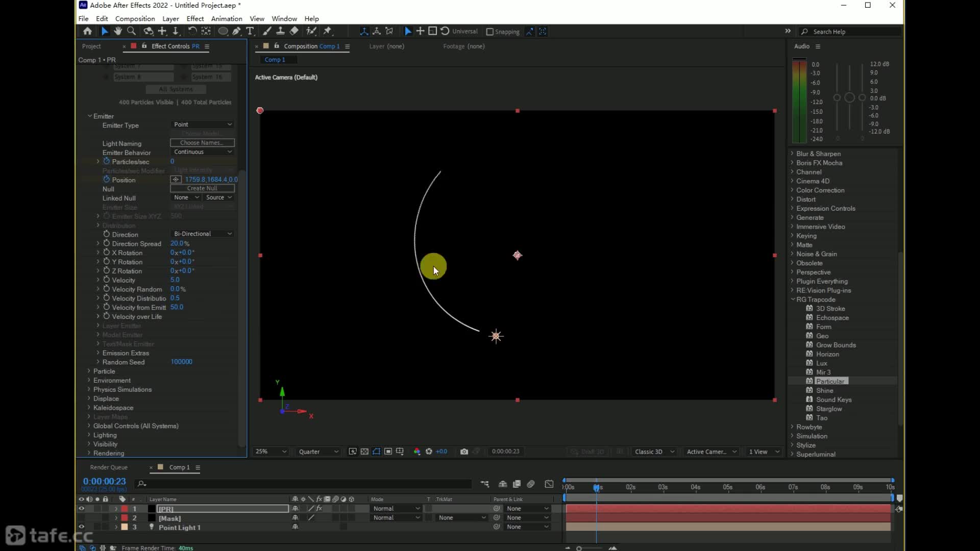This screenshot has width=980, height=551.
Task: Select the Brush tool
Action: point(267,31)
